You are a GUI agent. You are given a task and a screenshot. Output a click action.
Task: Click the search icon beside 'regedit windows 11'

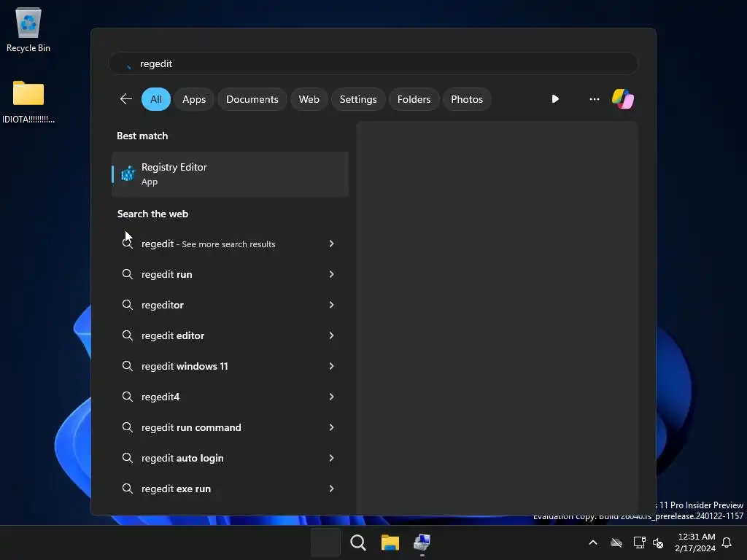point(127,366)
